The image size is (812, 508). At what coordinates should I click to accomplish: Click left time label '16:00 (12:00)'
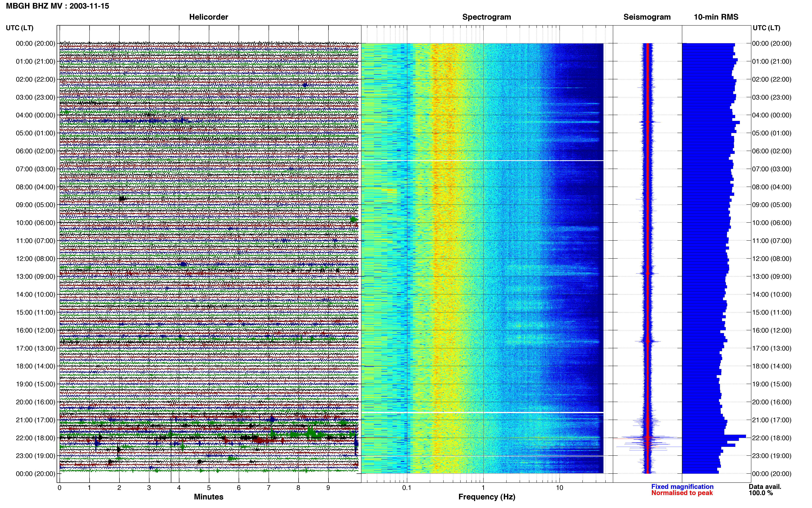coord(36,330)
